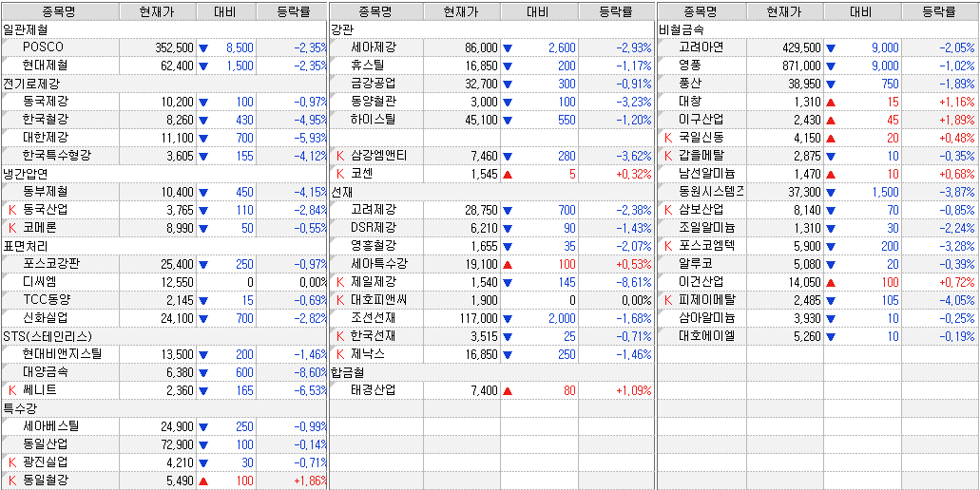This screenshot has height=490, width=980.
Task: Select the 고려제강 stock name
Action: 374,211
